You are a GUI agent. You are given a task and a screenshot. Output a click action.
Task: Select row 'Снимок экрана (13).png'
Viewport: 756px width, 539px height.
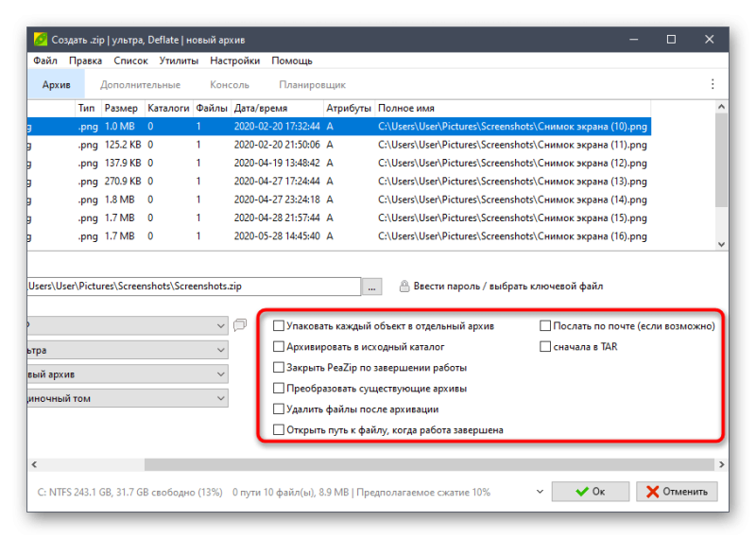point(339,182)
